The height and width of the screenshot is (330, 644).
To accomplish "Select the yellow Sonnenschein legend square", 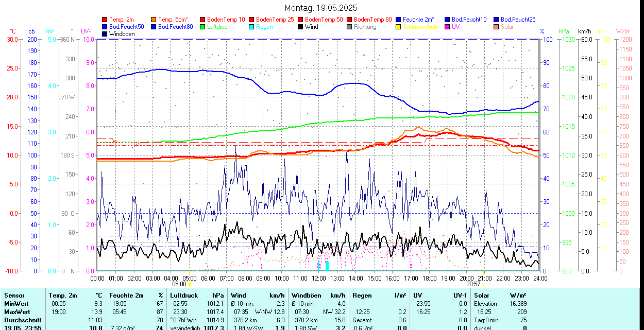I will click(399, 27).
